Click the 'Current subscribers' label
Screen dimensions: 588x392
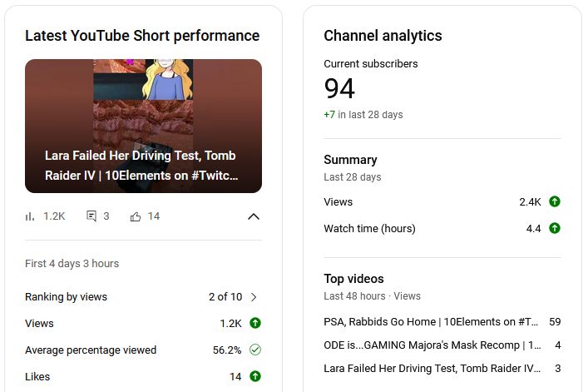pyautogui.click(x=371, y=64)
